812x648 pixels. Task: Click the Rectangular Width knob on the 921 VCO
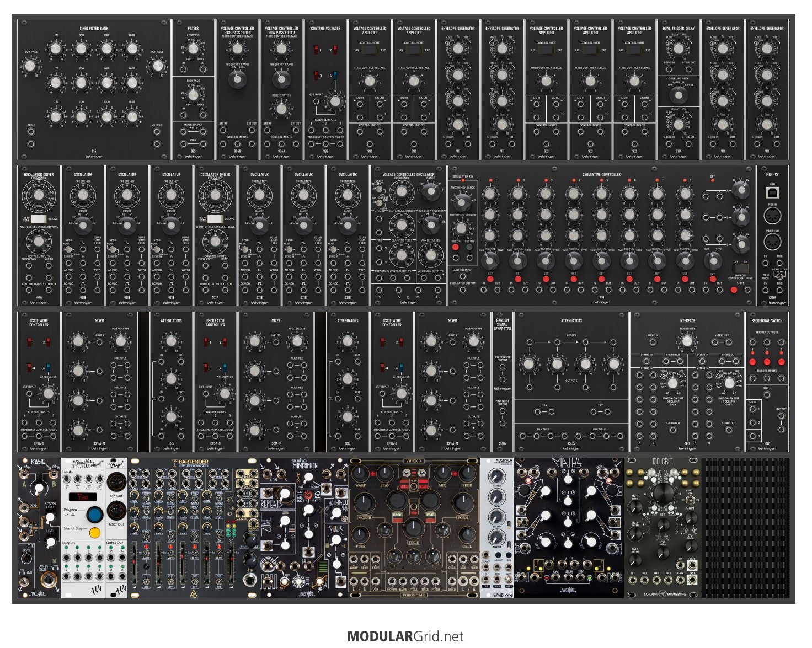[402, 225]
